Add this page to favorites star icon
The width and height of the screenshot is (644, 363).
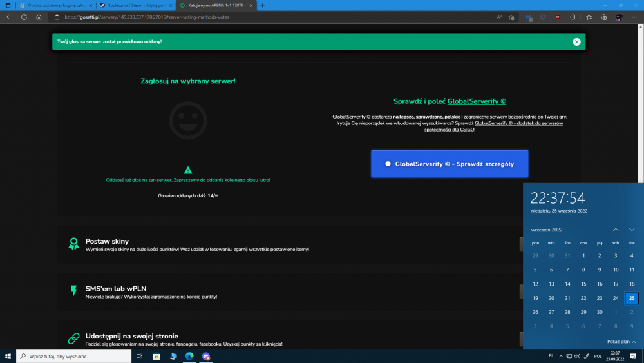pyautogui.click(x=511, y=17)
